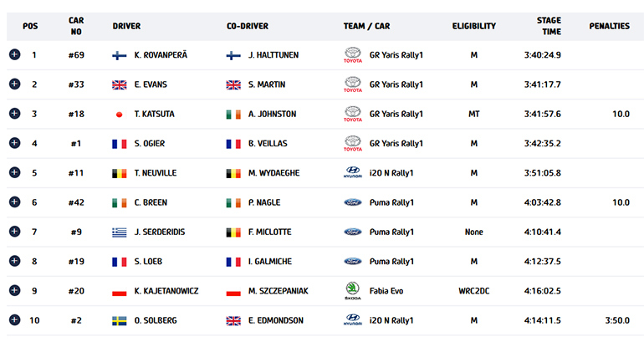Click the Toyota logo in first row
Viewport: 644px width, 342px height.
coord(352,55)
